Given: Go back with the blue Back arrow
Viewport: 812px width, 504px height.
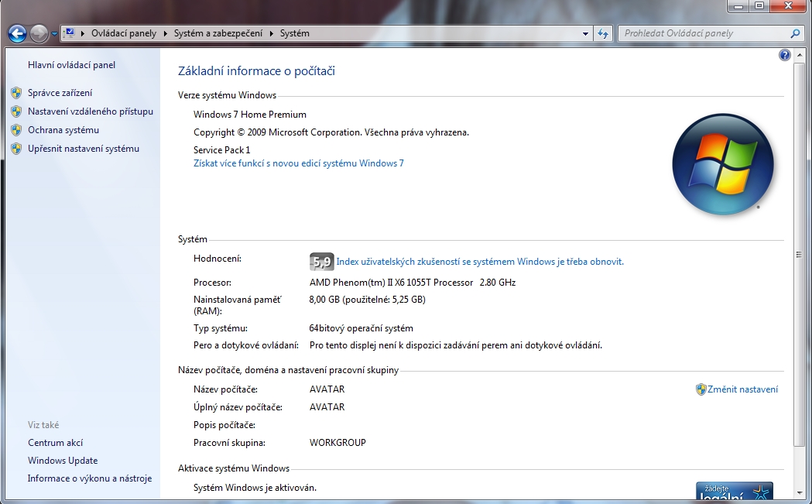Looking at the screenshot, I should (x=17, y=33).
